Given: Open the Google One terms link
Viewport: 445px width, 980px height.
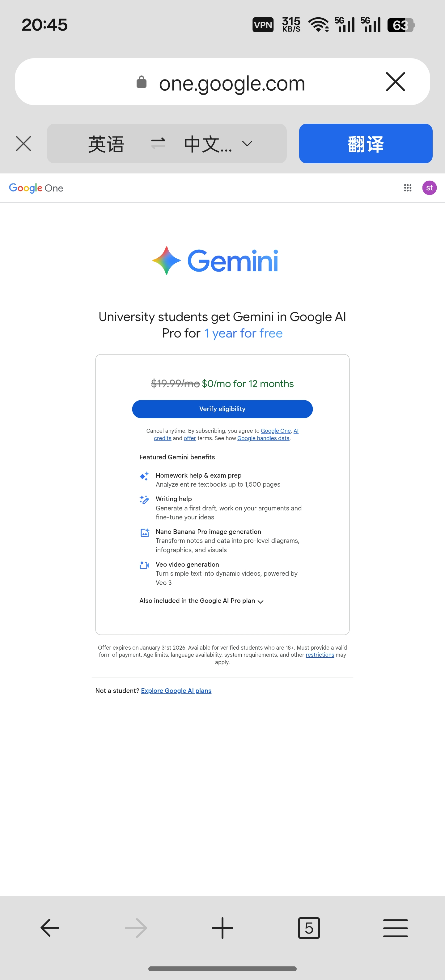Looking at the screenshot, I should coord(276,431).
